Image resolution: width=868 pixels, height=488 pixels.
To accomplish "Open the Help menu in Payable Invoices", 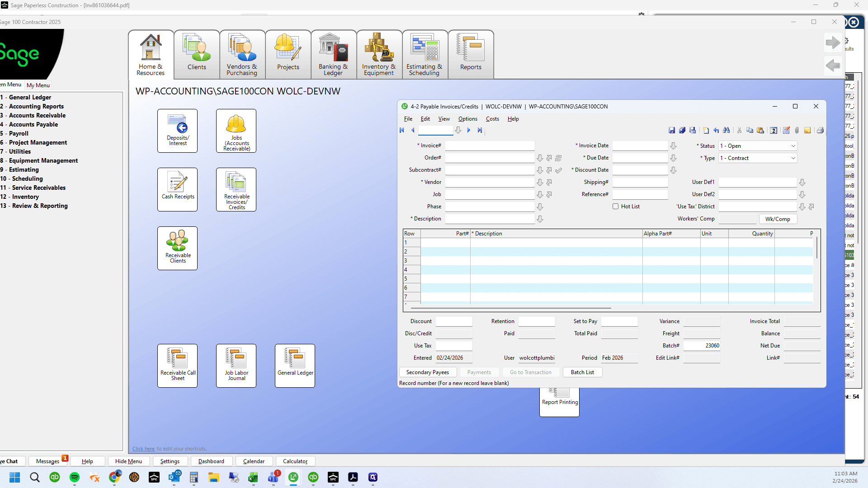I will coord(513,119).
